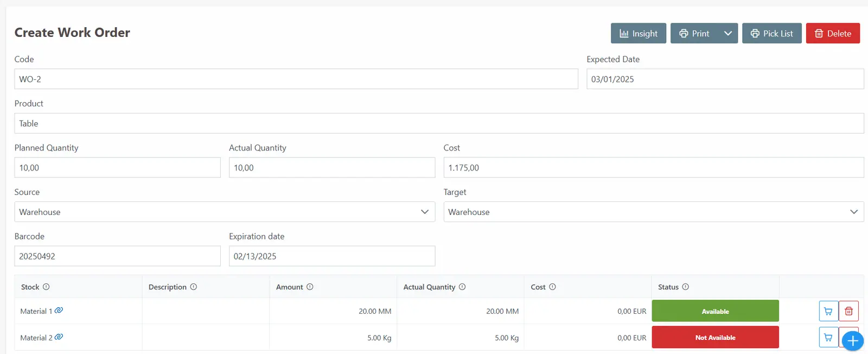Click the Product field containing Table
Screen dimensions: 868x354
coord(439,123)
